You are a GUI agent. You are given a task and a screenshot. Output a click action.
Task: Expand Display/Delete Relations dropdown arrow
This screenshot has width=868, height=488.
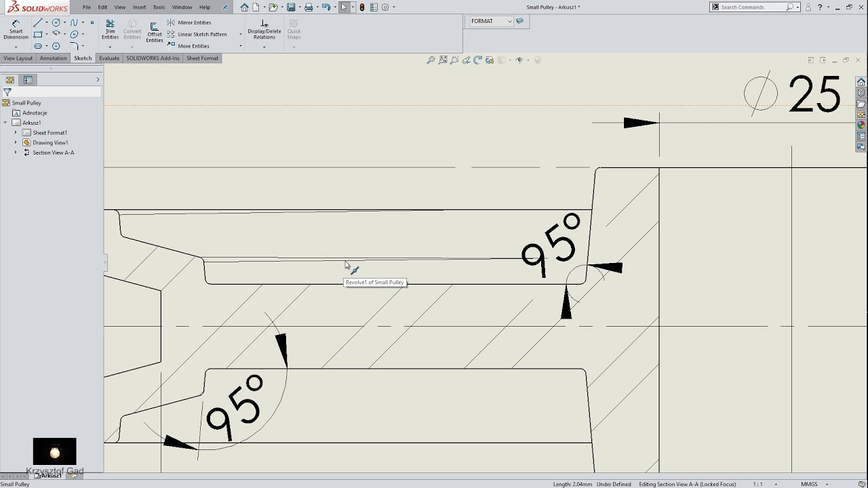tap(264, 47)
